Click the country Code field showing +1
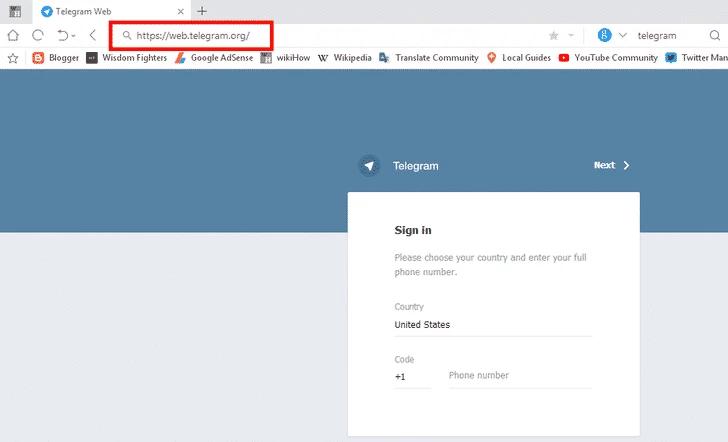The height and width of the screenshot is (442, 728). pyautogui.click(x=412, y=377)
